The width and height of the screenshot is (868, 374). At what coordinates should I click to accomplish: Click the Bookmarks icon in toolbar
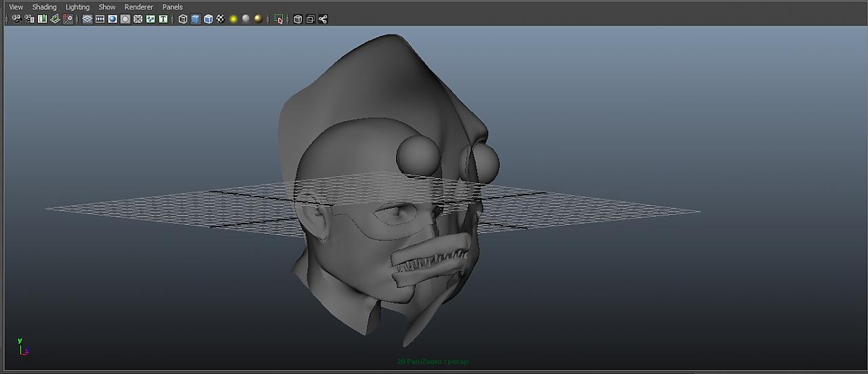tap(42, 19)
